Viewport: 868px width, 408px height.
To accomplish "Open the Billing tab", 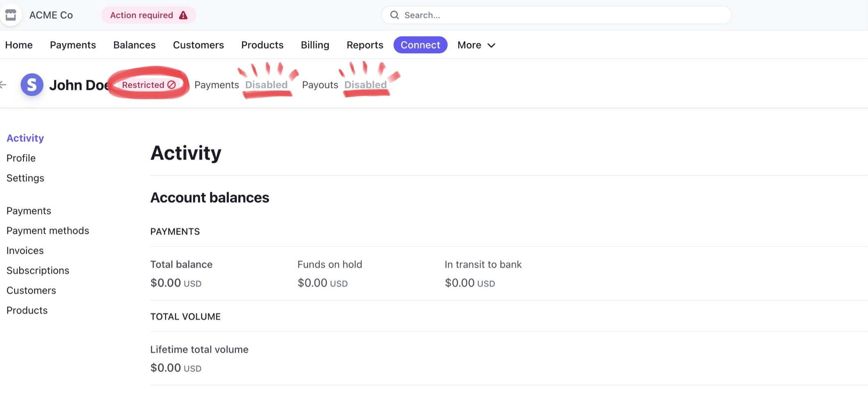I will point(315,45).
